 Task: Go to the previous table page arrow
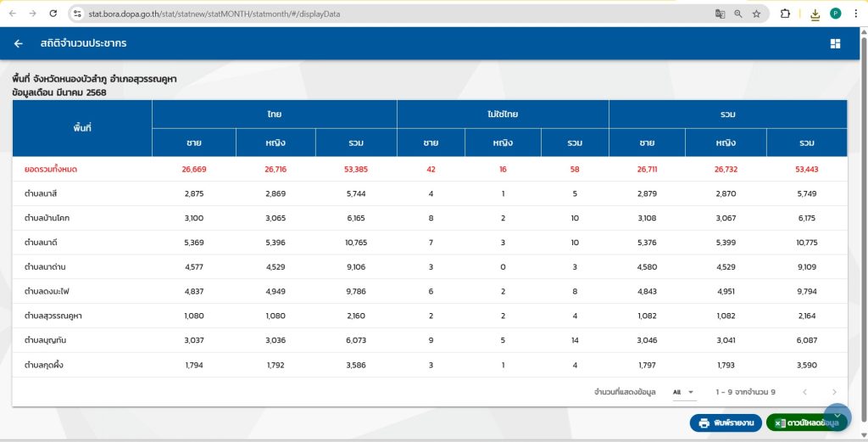pos(804,392)
